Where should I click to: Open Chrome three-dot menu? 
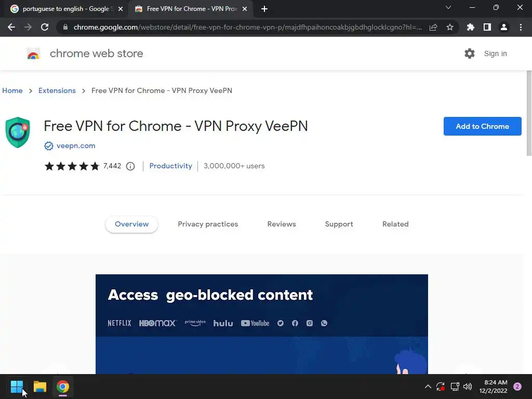tap(521, 28)
